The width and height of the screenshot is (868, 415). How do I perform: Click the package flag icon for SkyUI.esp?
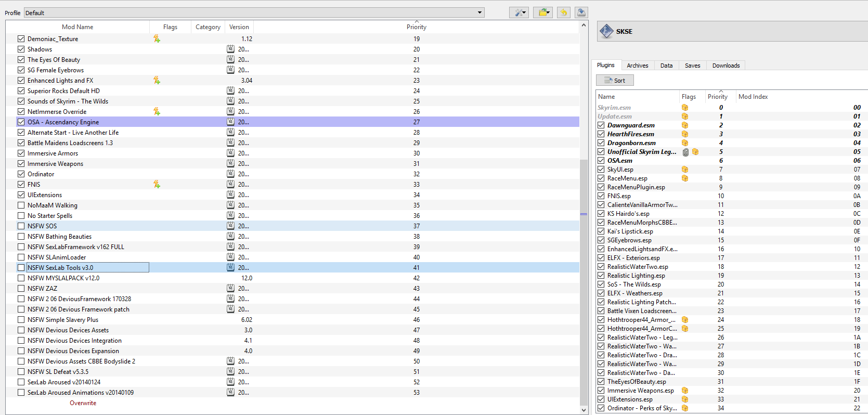685,170
